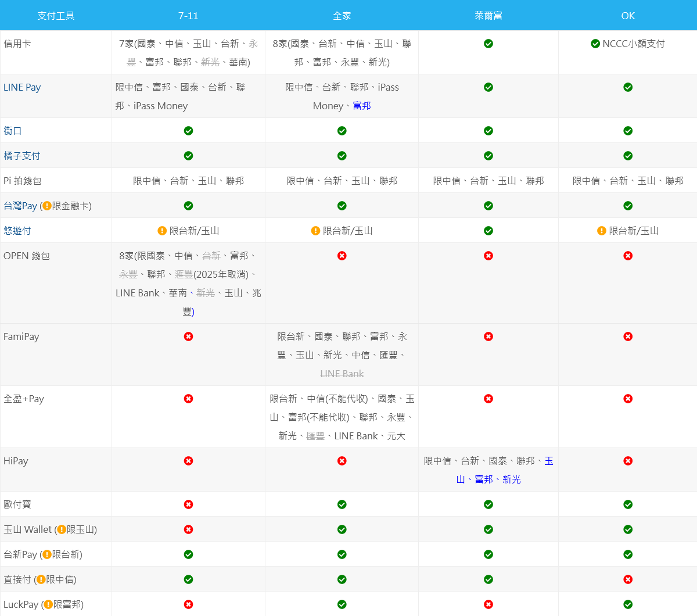Click the warning icon beside 限玉山
This screenshot has width=697, height=616.
point(62,529)
